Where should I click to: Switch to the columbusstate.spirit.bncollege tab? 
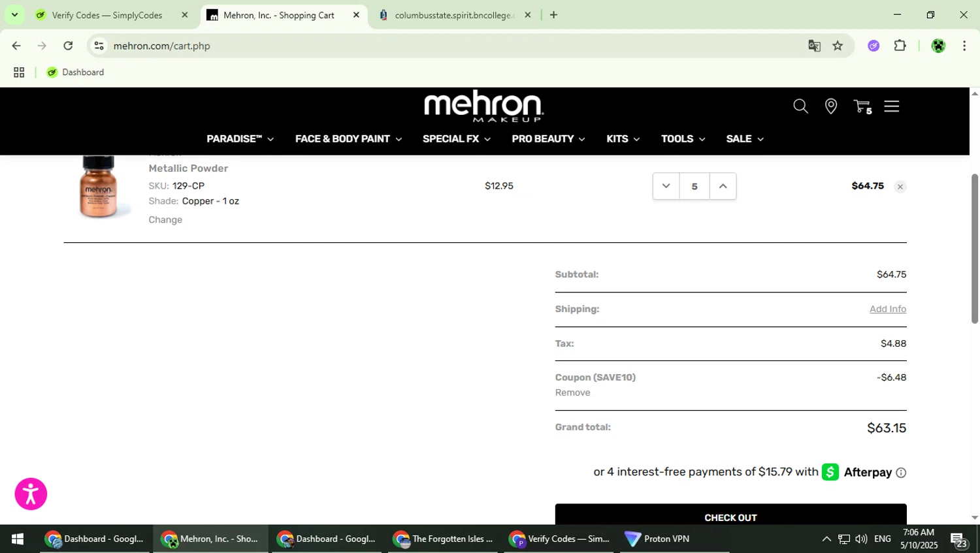click(455, 15)
